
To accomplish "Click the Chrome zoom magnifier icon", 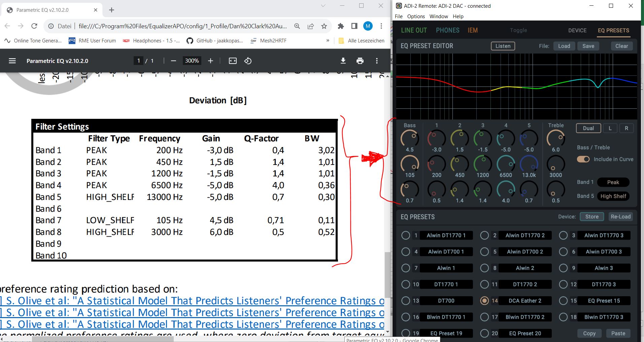I will 297,26.
